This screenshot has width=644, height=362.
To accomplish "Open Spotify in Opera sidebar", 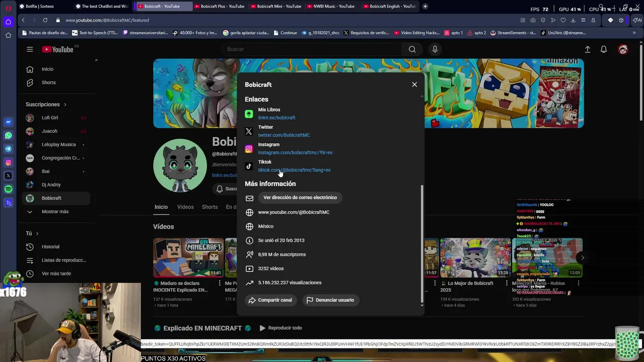I will (x=8, y=190).
